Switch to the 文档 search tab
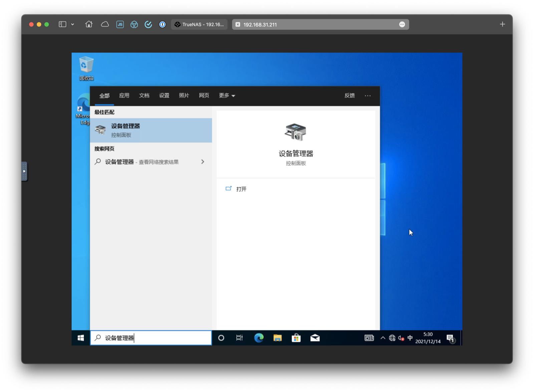The height and width of the screenshot is (392, 534). point(144,95)
